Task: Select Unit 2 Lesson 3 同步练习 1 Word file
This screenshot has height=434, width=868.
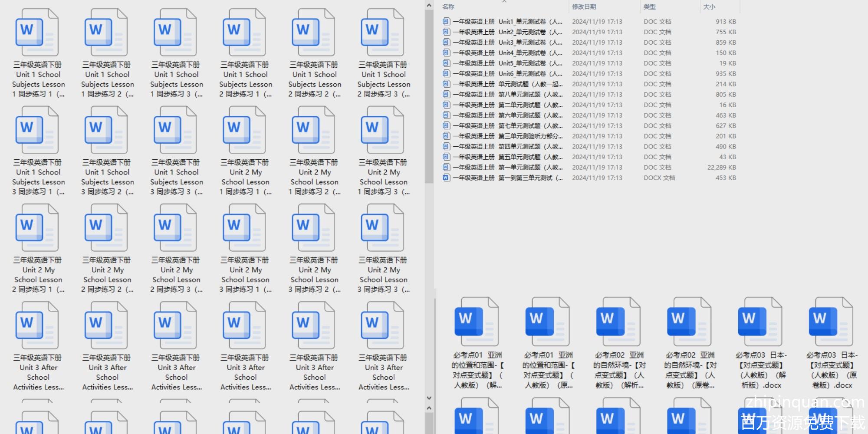Action: pyautogui.click(x=245, y=229)
